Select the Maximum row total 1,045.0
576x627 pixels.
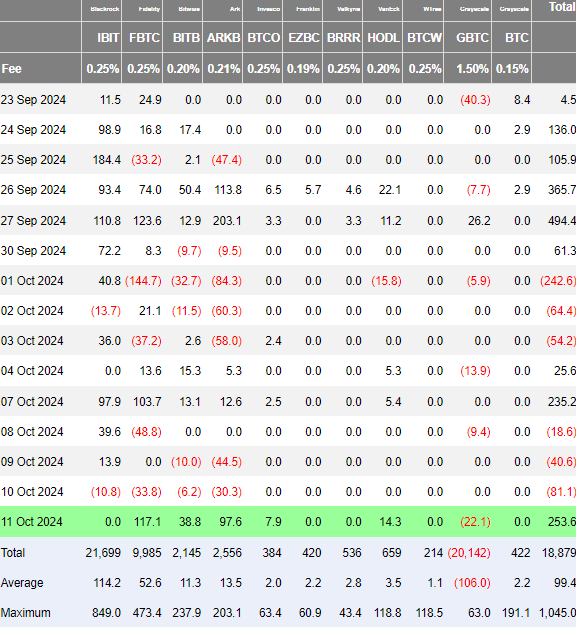coord(558,613)
